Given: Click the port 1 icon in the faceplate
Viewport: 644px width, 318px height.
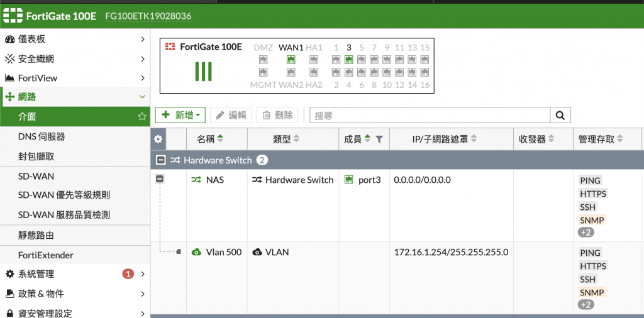Looking at the screenshot, I should click(x=336, y=60).
